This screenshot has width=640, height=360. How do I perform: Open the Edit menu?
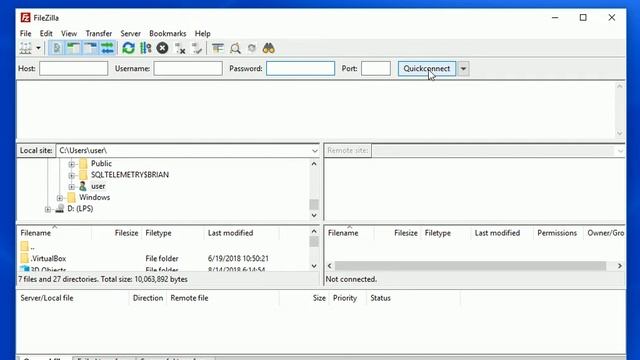pyautogui.click(x=46, y=33)
